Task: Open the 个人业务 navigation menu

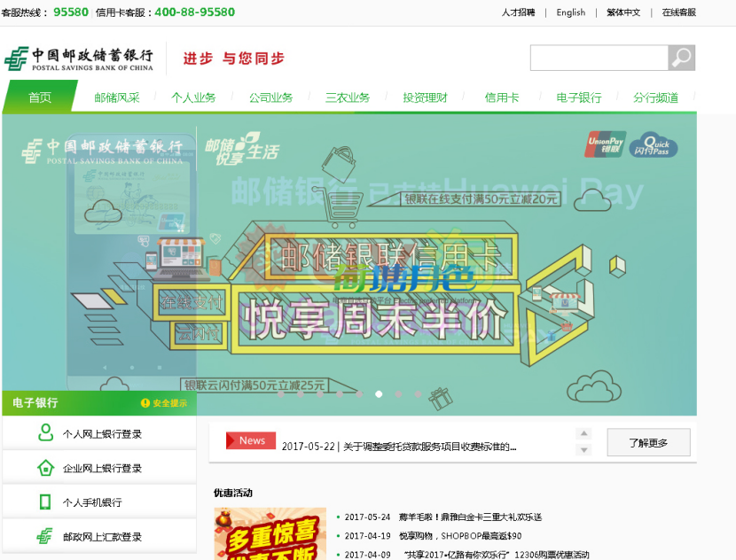Action: 193,97
